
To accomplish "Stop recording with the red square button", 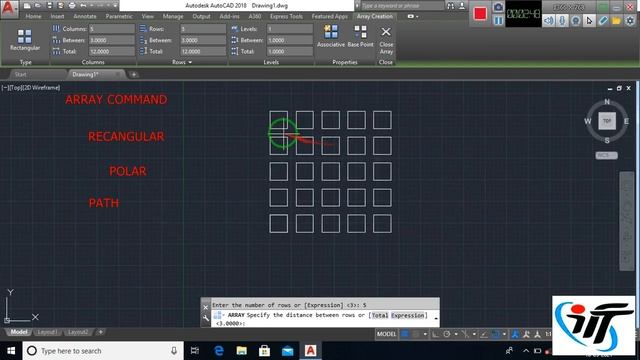I will point(480,13).
